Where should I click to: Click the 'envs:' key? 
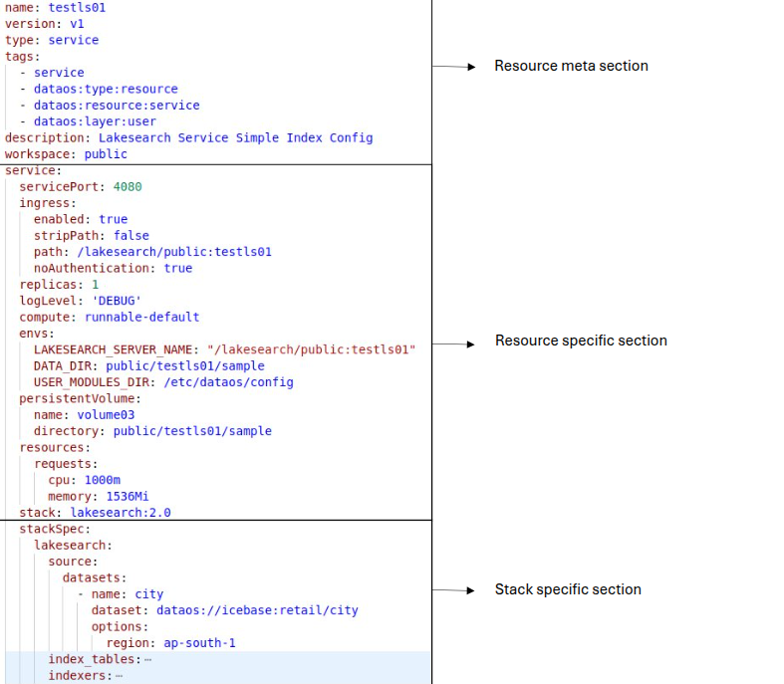37,334
